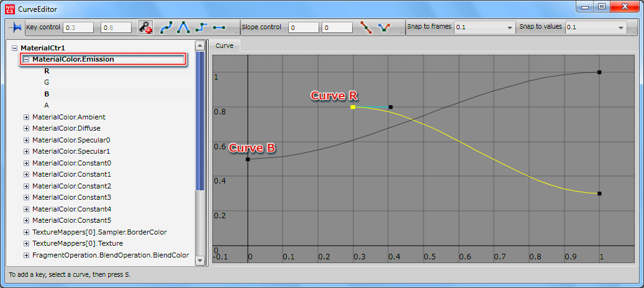Select the yellow key on Curve R

353,107
